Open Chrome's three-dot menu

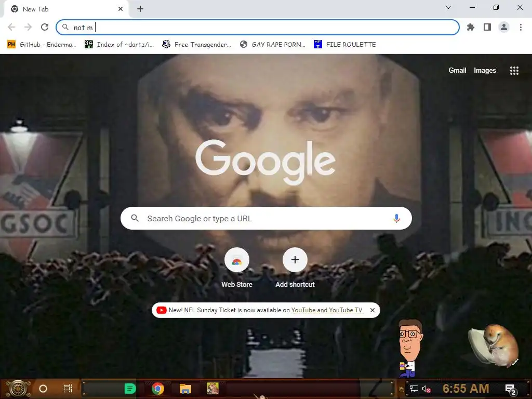pos(521,27)
